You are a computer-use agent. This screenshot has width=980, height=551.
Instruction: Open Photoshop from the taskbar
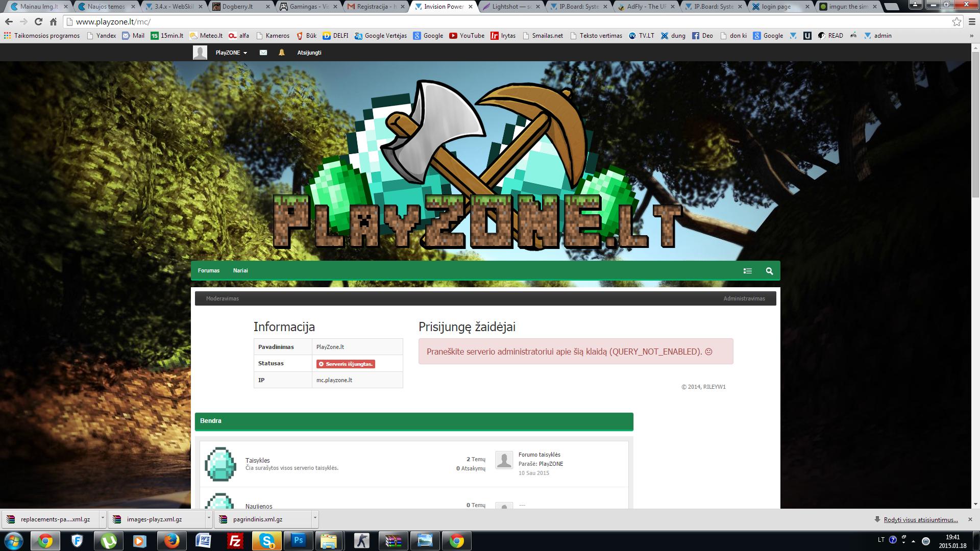click(x=299, y=541)
